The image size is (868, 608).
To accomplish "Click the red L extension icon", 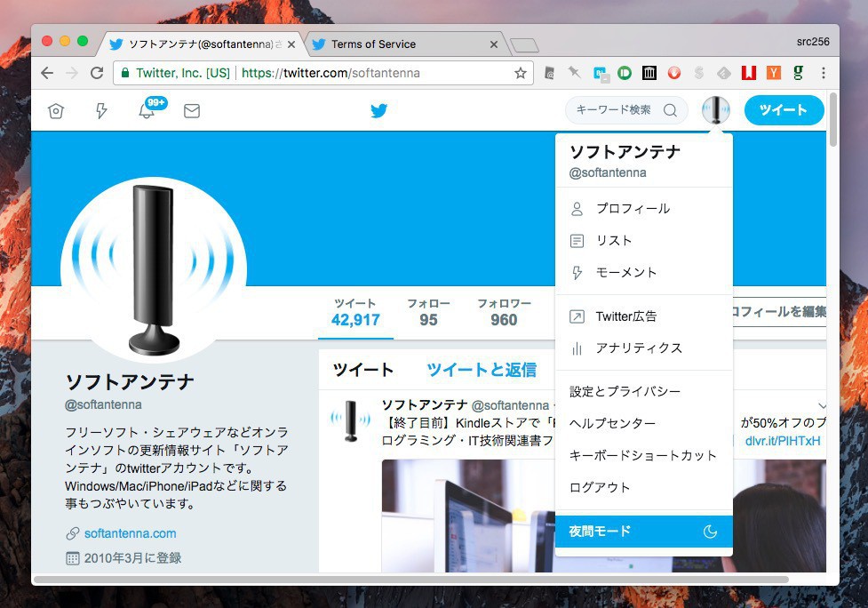I will tap(749, 73).
